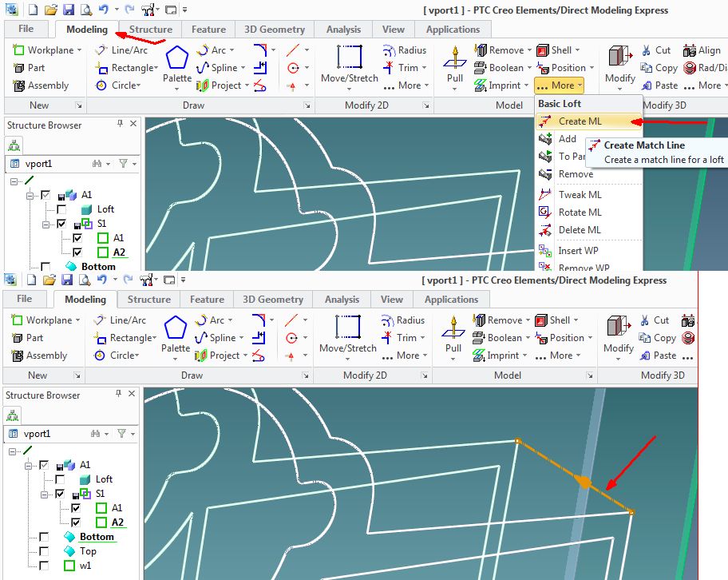This screenshot has width=728, height=580.
Task: Select the orange highlighted match line in viewport
Action: 575,476
